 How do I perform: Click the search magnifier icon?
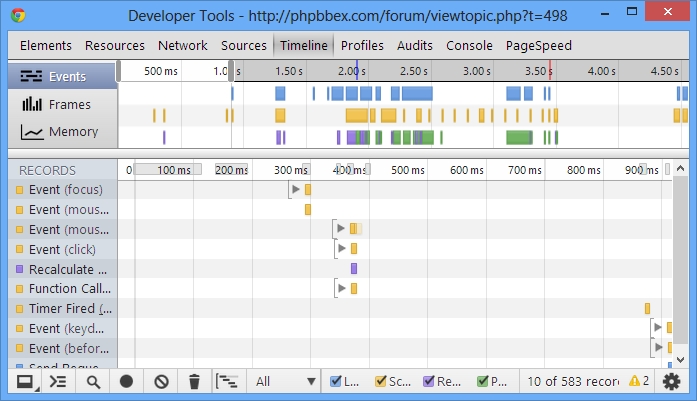coord(93,381)
